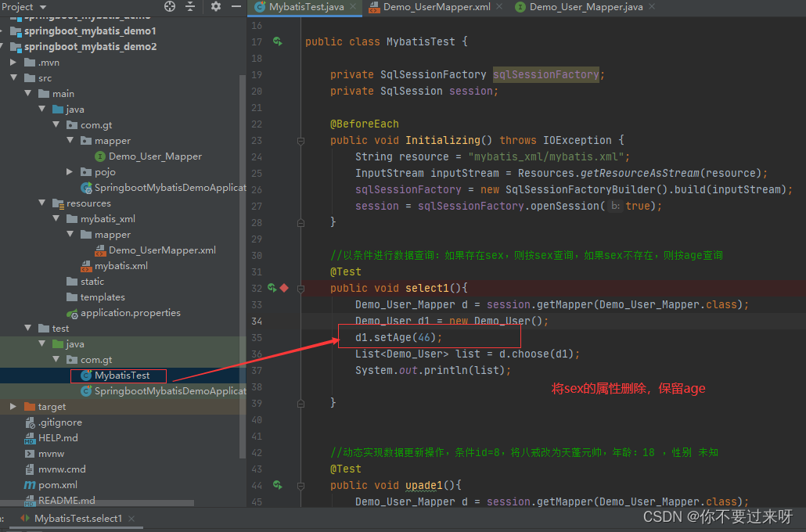Close the Demo_UserMapper.xml tab
806x532 pixels.
pos(499,7)
